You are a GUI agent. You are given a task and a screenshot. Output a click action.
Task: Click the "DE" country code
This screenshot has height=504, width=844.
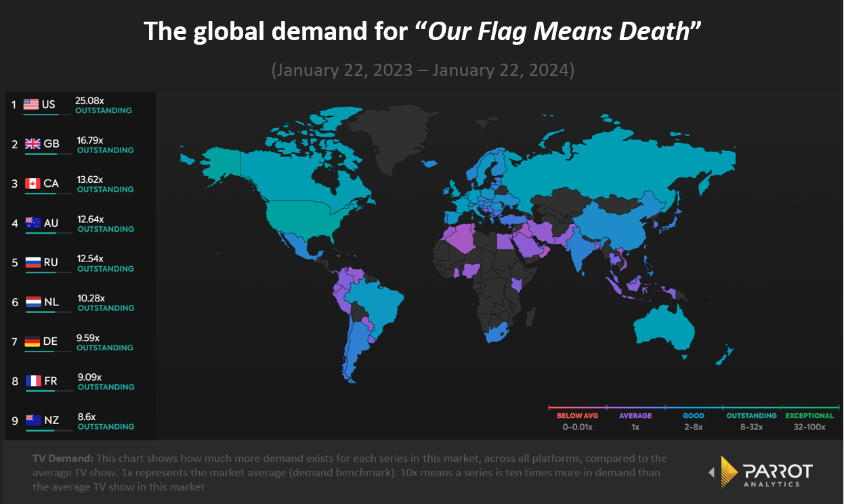tap(50, 341)
